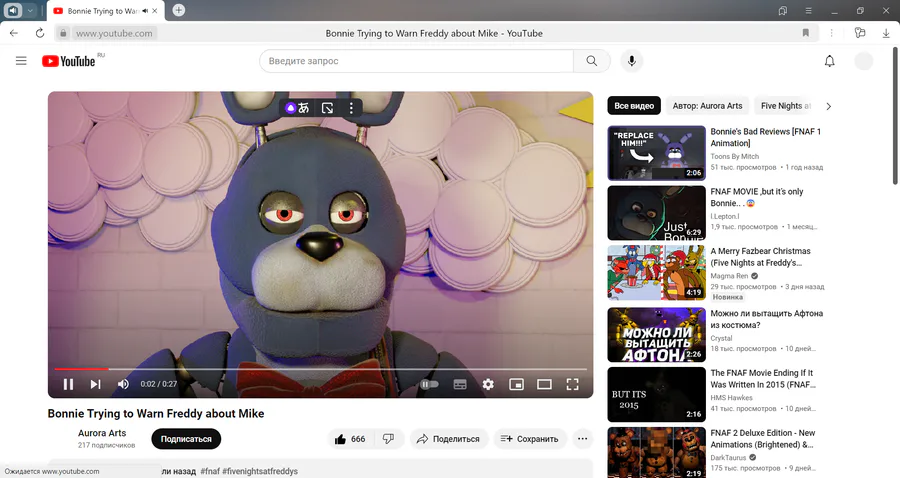Screen dimensions: 900x478
Task: Enable theater mode view
Action: [x=544, y=384]
